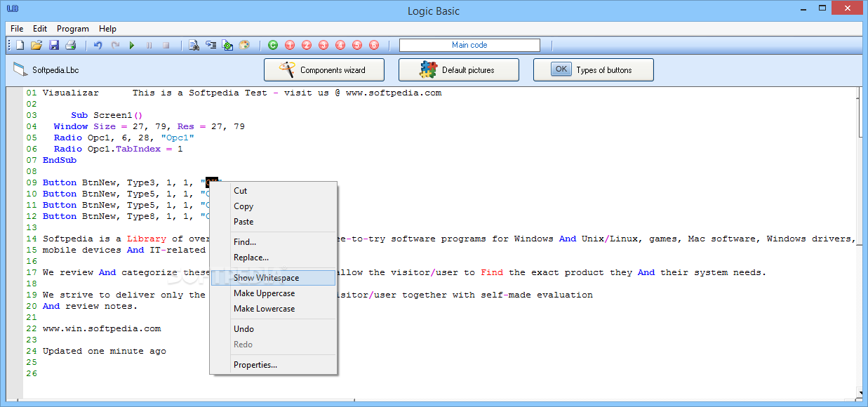Click the find-in-document toolbar icon
The height and width of the screenshot is (407, 868).
pyautogui.click(x=194, y=45)
